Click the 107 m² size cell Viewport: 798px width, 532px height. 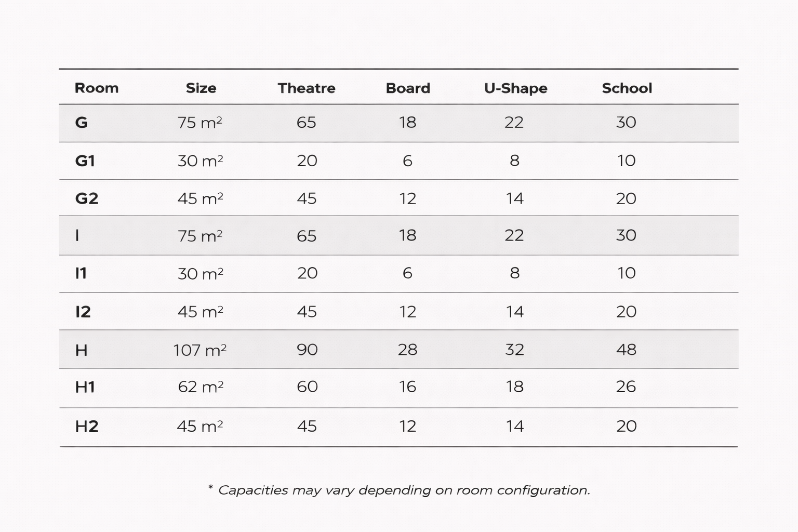click(x=199, y=350)
